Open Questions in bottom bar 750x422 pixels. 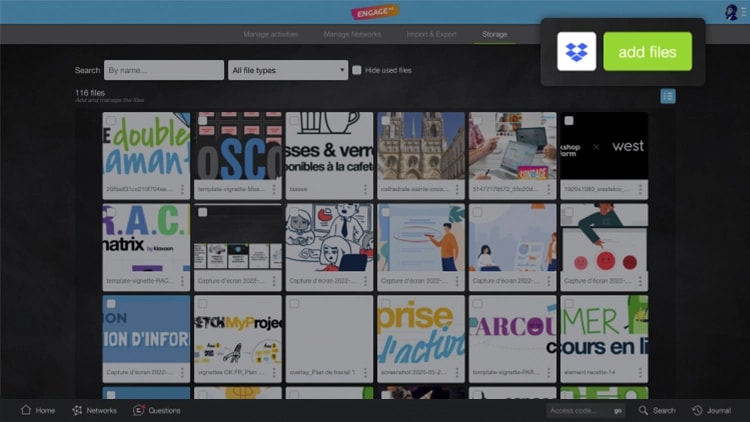[157, 411]
